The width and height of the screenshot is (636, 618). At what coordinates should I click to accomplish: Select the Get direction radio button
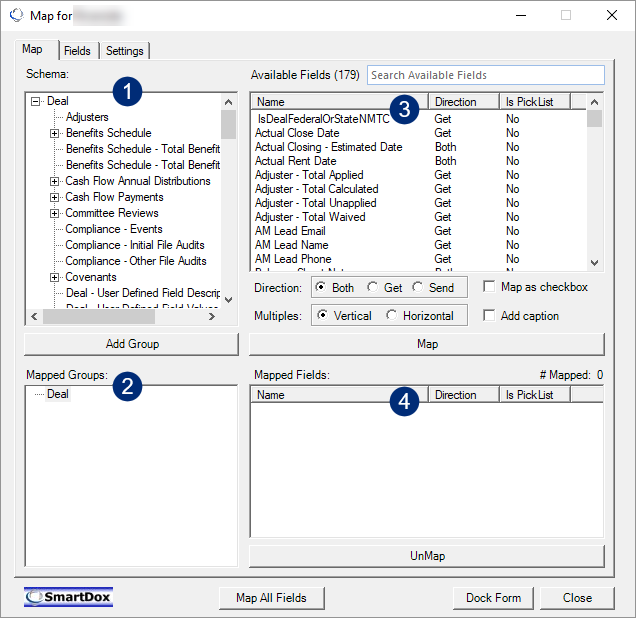[372, 287]
